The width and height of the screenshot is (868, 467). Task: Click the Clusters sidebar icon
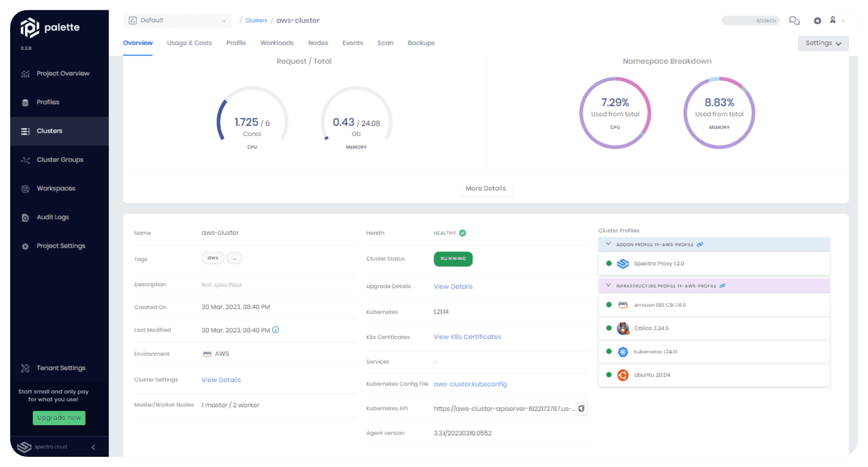25,131
